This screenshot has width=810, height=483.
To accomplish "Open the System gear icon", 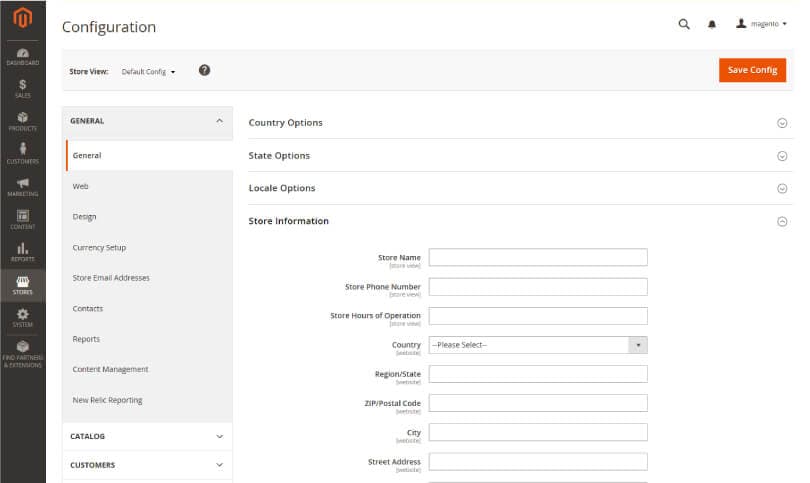I will pos(22,318).
